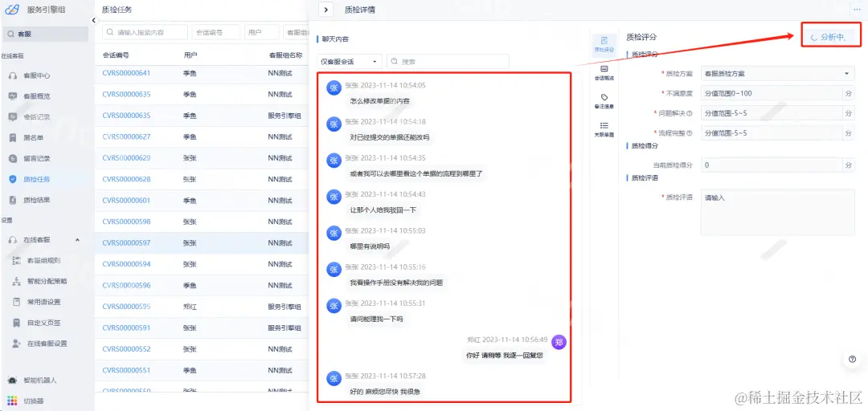Click the 常用语设置 icon
Image resolution: width=868 pixels, height=411 pixels.
pyautogui.click(x=17, y=302)
